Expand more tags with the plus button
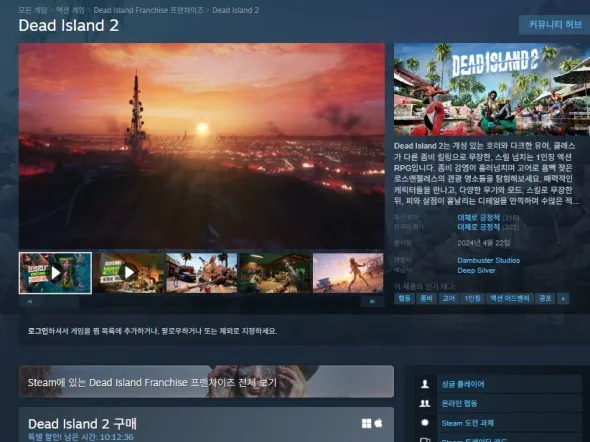This screenshot has height=442, width=590. pos(563,299)
